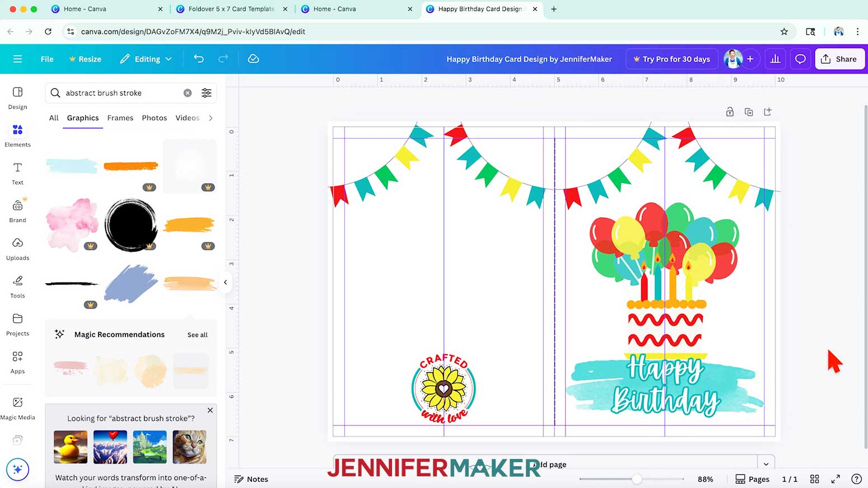Switch to the Videos tab
The height and width of the screenshot is (488, 868).
(188, 118)
